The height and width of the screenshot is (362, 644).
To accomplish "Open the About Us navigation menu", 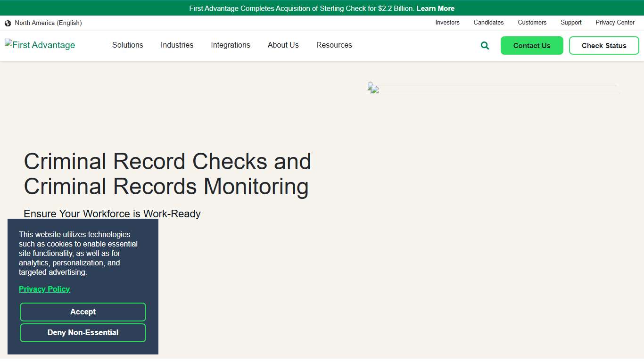I will point(283,45).
